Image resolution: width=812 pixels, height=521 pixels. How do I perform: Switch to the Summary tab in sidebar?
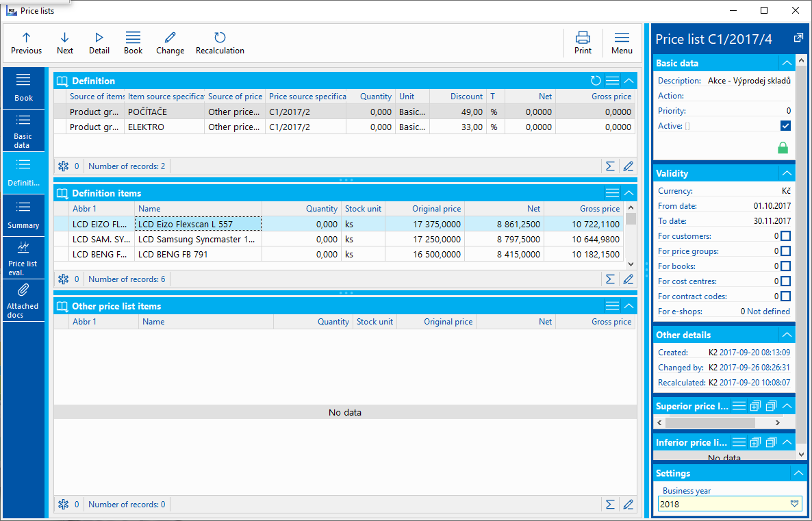pos(23,214)
